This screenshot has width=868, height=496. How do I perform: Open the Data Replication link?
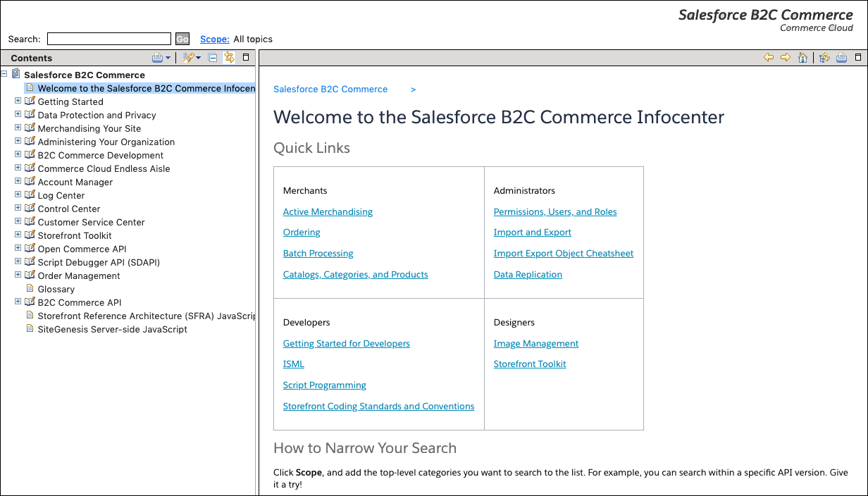[528, 274]
